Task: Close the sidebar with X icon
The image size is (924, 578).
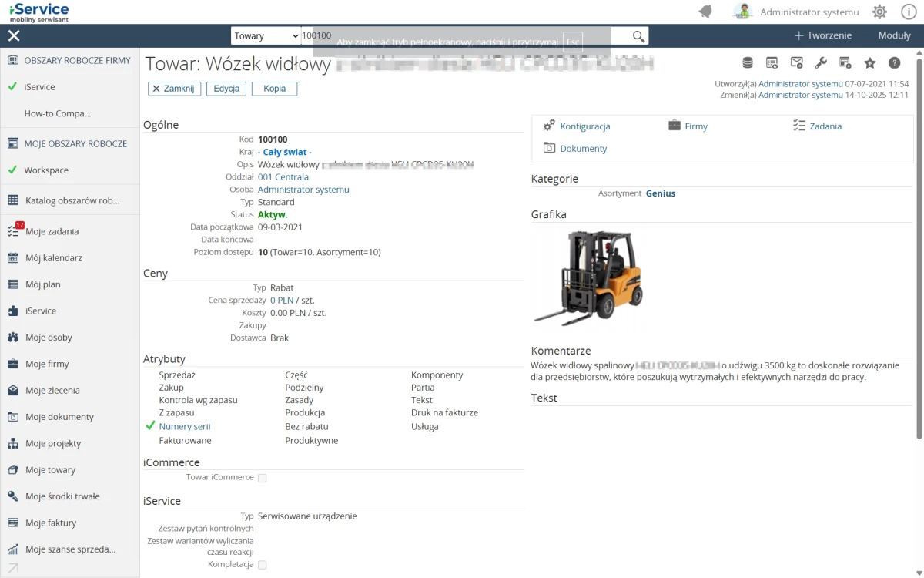Action: (14, 35)
